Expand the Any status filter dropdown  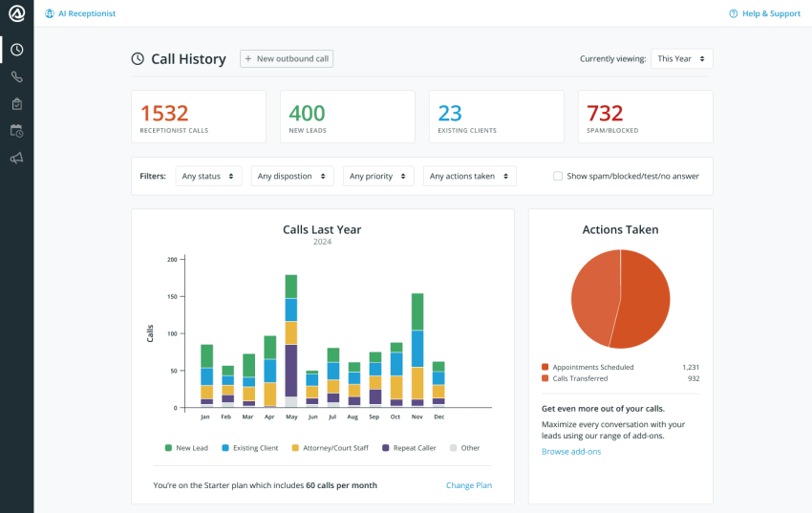click(x=208, y=176)
